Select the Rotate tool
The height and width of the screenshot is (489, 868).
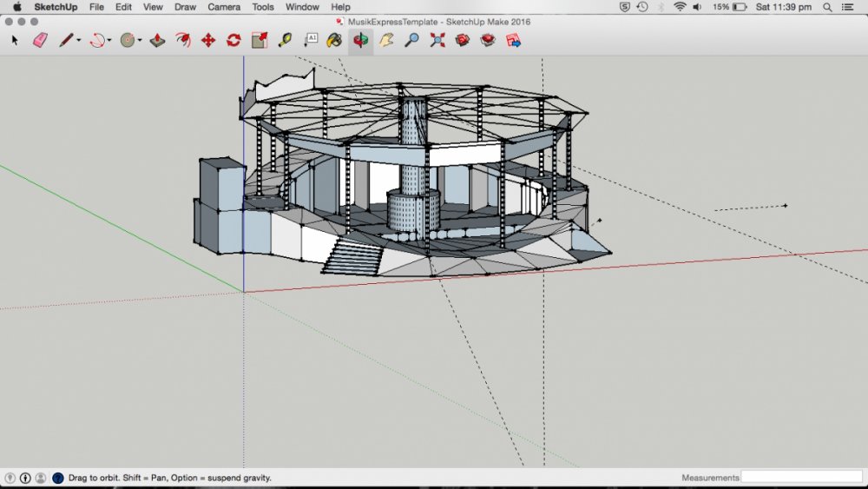(233, 40)
